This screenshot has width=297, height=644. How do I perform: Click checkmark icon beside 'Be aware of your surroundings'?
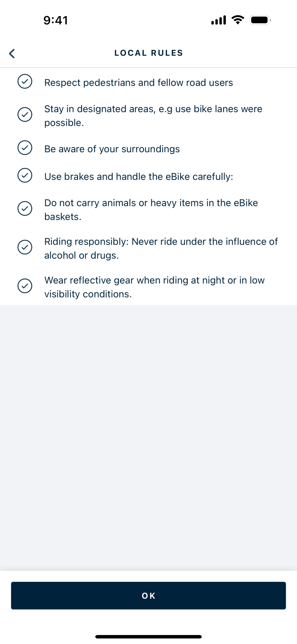coord(25,148)
